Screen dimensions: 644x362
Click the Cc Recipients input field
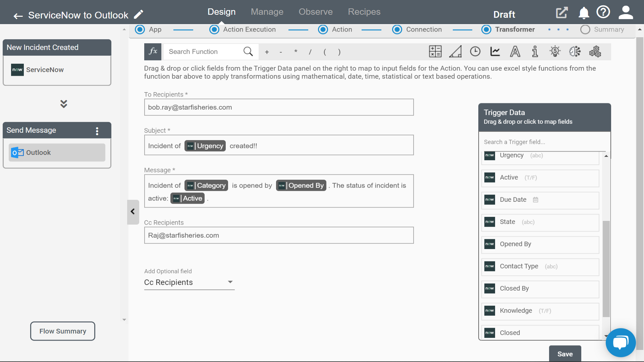[x=279, y=235]
